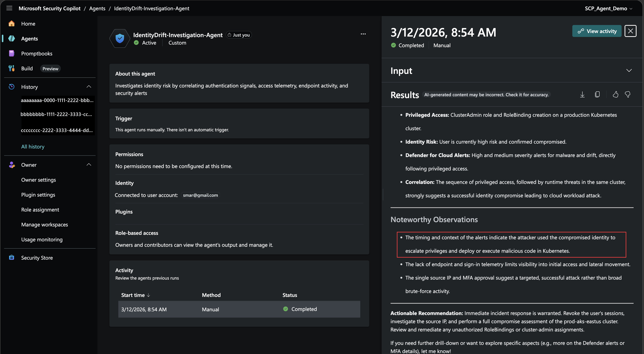Click the History clock icon
The image size is (644, 354).
(x=12, y=87)
